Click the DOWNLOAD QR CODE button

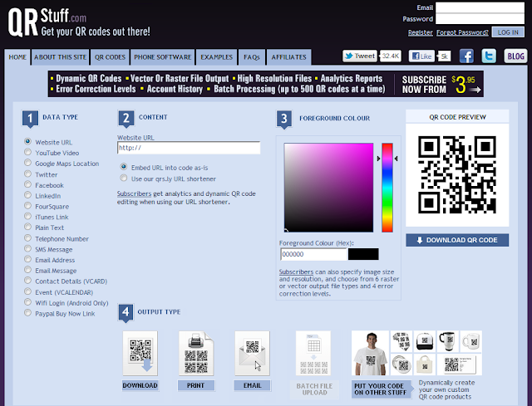coord(457,240)
